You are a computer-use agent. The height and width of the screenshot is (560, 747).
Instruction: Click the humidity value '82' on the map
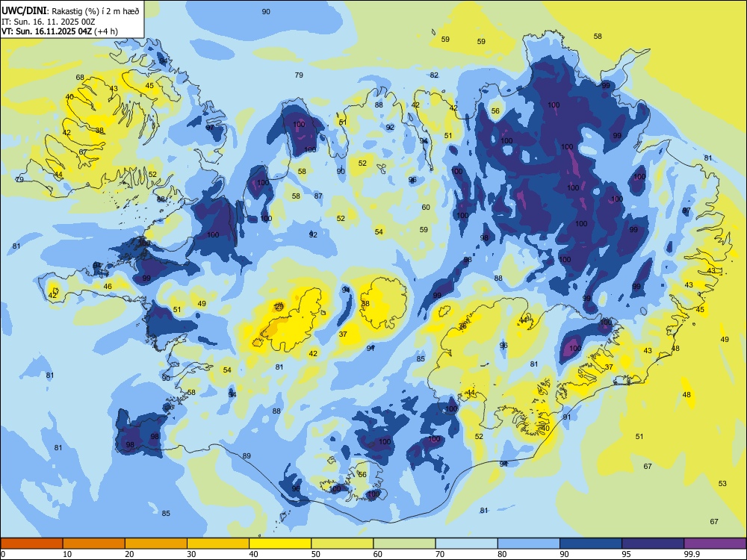434,75
